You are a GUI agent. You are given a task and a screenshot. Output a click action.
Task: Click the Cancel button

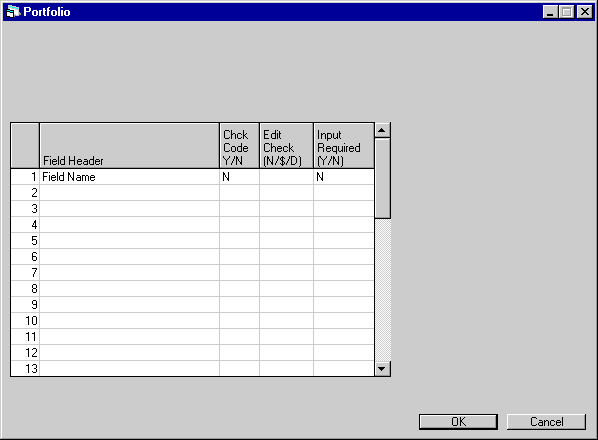pyautogui.click(x=546, y=422)
